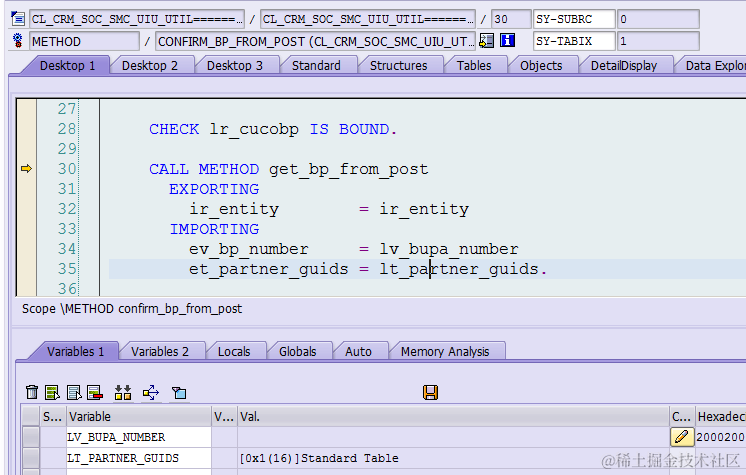Viewport: 746px width, 475px height.
Task: Open the Globals tab
Action: point(298,352)
